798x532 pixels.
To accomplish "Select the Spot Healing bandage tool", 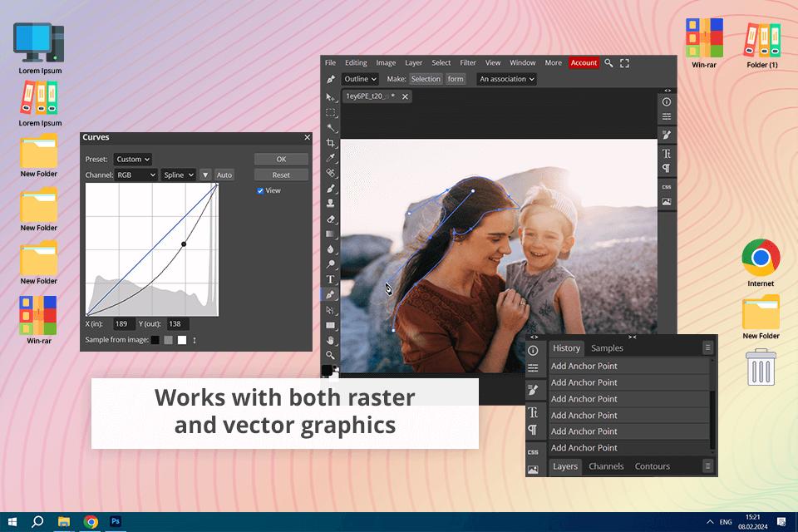I will (x=330, y=173).
